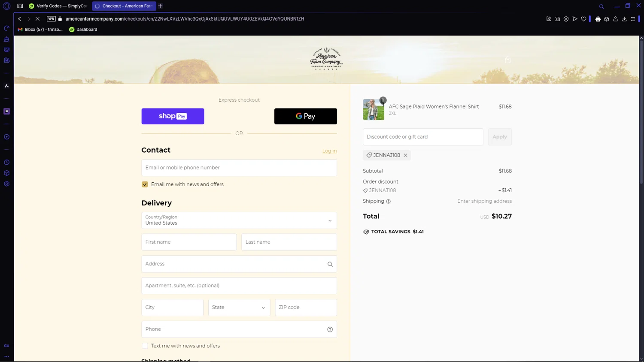The width and height of the screenshot is (644, 362).
Task: Pay with Shop Pay button
Action: coord(173,116)
